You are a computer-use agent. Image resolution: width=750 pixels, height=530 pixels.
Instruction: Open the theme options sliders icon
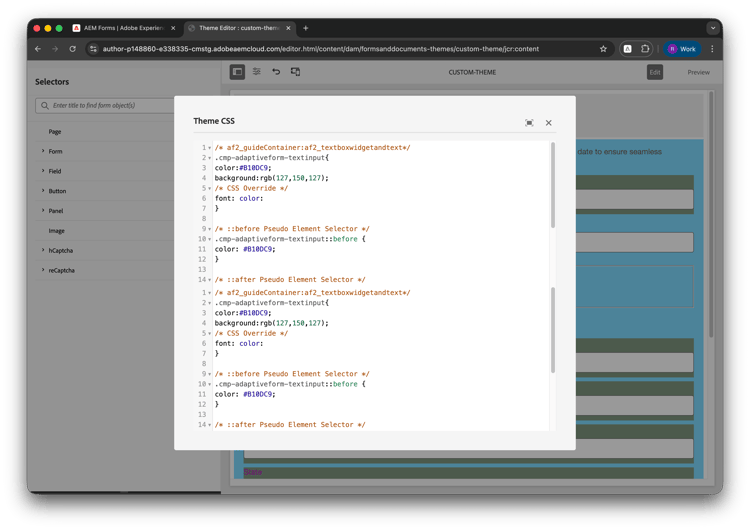(257, 72)
